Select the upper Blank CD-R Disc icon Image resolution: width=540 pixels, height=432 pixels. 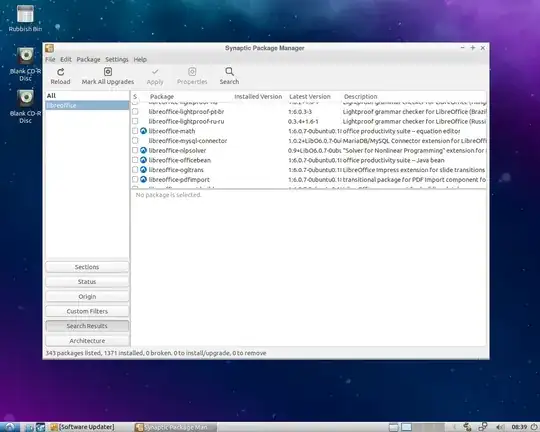(x=25, y=56)
